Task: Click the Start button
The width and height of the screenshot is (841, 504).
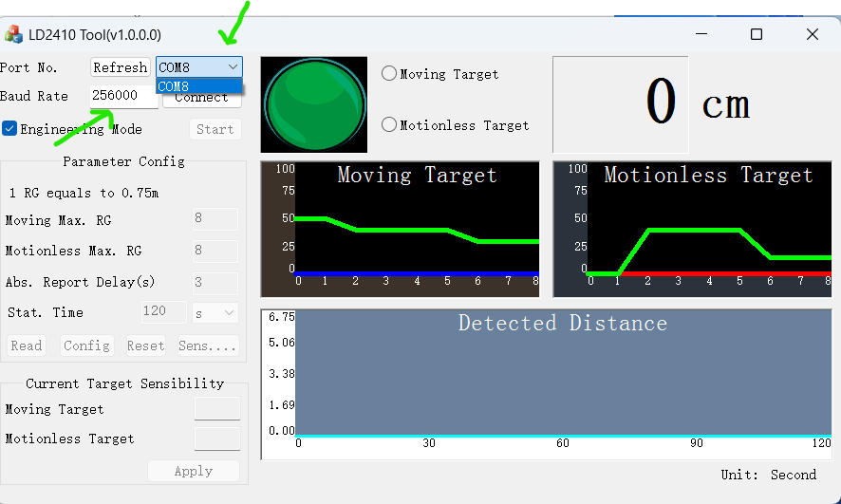Action: pos(215,129)
